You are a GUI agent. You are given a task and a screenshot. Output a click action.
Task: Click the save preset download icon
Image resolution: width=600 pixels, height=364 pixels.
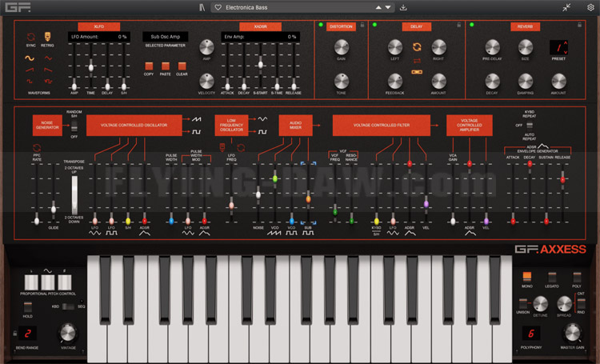(403, 7)
